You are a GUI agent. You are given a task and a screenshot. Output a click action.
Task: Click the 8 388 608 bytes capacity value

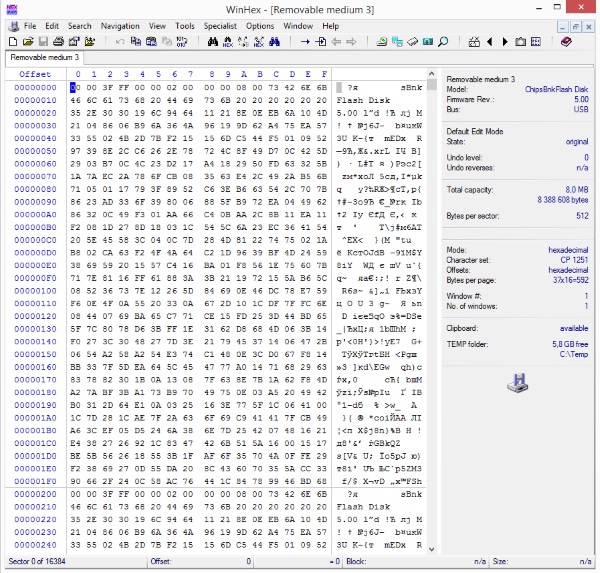[563, 200]
